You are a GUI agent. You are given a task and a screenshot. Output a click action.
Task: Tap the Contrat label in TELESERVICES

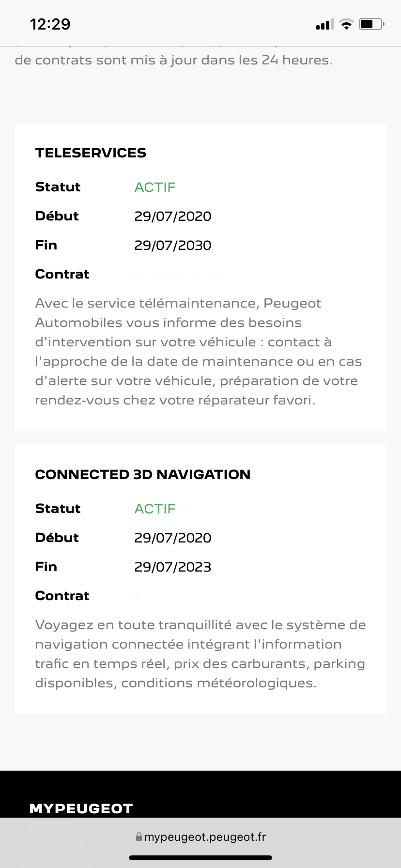click(62, 274)
